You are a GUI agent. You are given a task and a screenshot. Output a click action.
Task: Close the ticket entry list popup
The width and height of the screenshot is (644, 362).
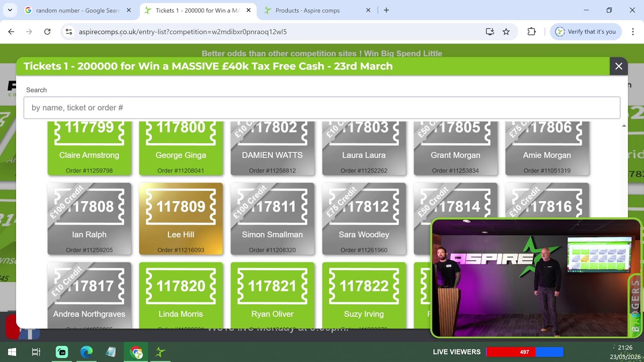[619, 66]
